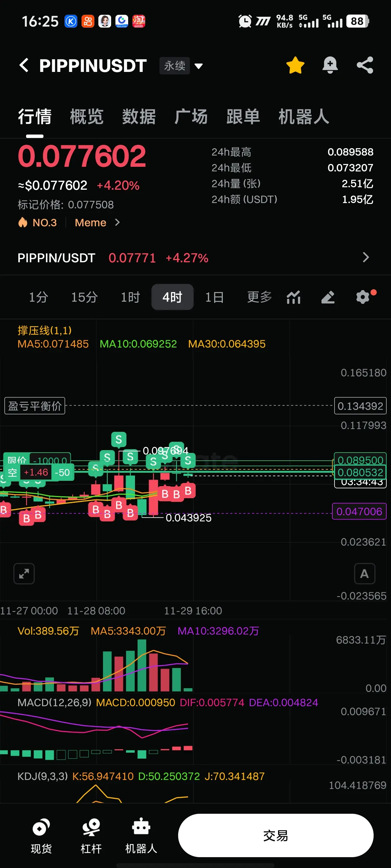Toggle auto scale A button
Screen dimensions: 391x868
coord(365,573)
